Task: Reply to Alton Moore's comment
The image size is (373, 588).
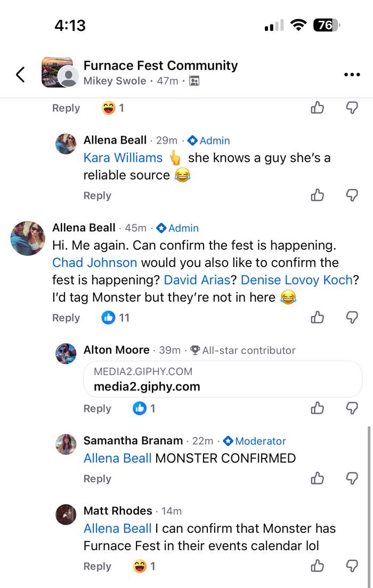Action: 97,409
